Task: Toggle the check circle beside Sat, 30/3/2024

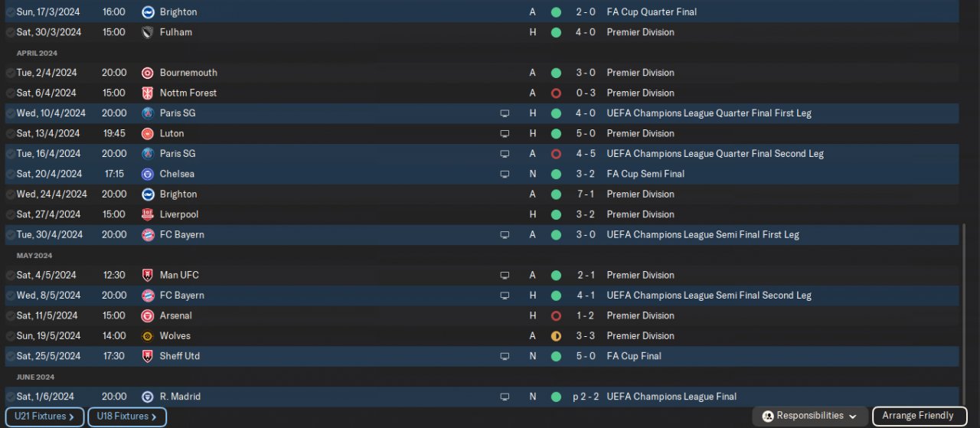Action: pos(10,33)
